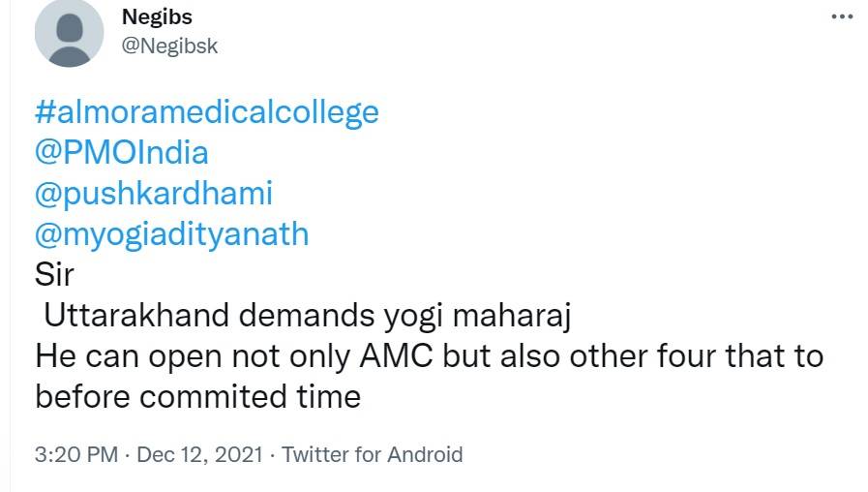The width and height of the screenshot is (868, 492).
Task: Click the Dec 12, 2021 date
Action: point(199,454)
